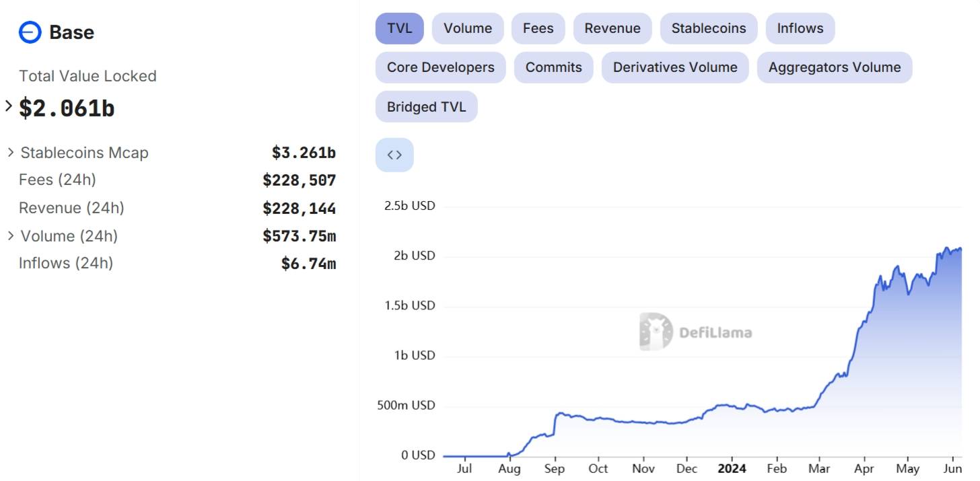The width and height of the screenshot is (980, 481).
Task: Click the 2b USD axis label
Action: [x=413, y=256]
